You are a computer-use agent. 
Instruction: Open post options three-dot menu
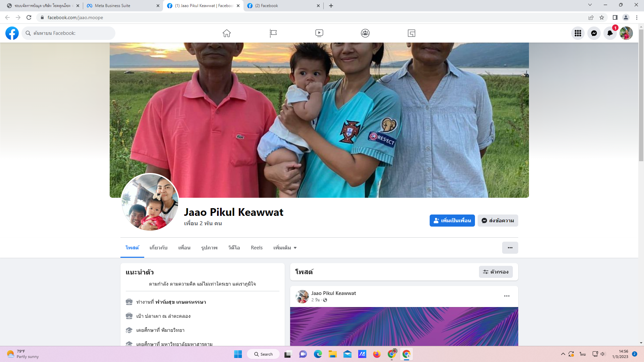coord(506,296)
